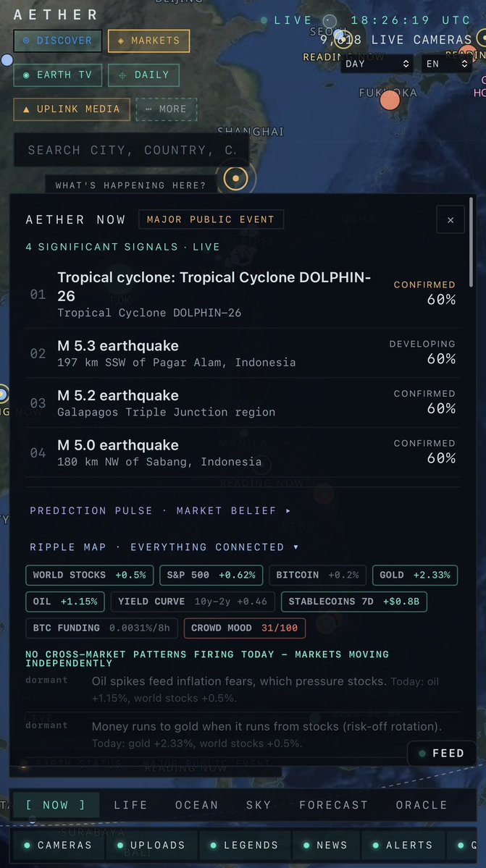
Task: Select the Yield Curve chip
Action: [193, 601]
